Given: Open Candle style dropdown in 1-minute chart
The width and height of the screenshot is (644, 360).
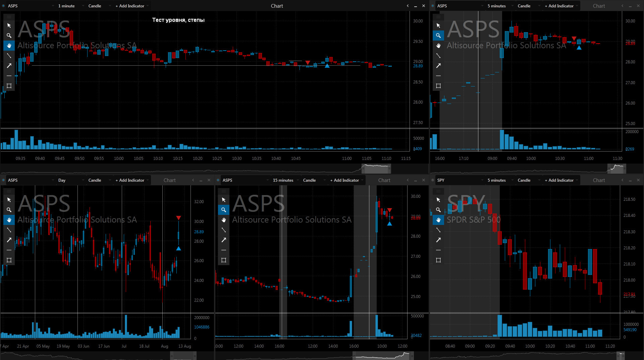Looking at the screenshot, I should coord(99,6).
